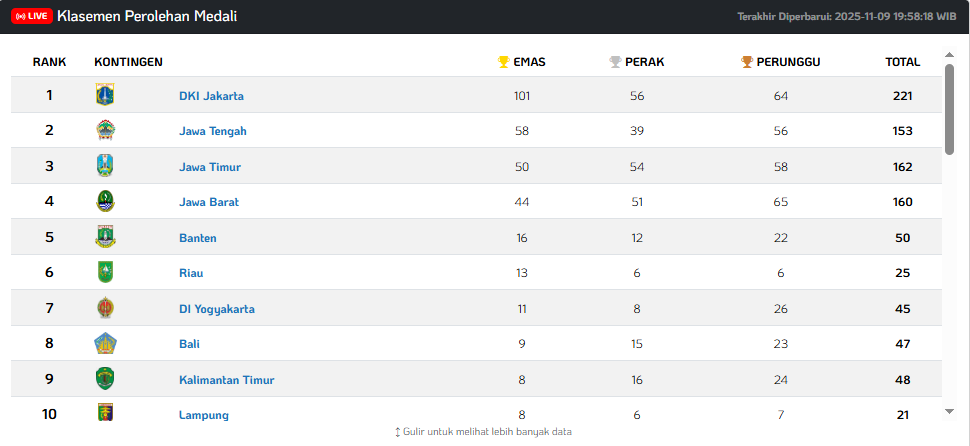Viewport: 970px width, 446px height.
Task: Click the Jawa Tengah province emblem
Action: (x=105, y=130)
